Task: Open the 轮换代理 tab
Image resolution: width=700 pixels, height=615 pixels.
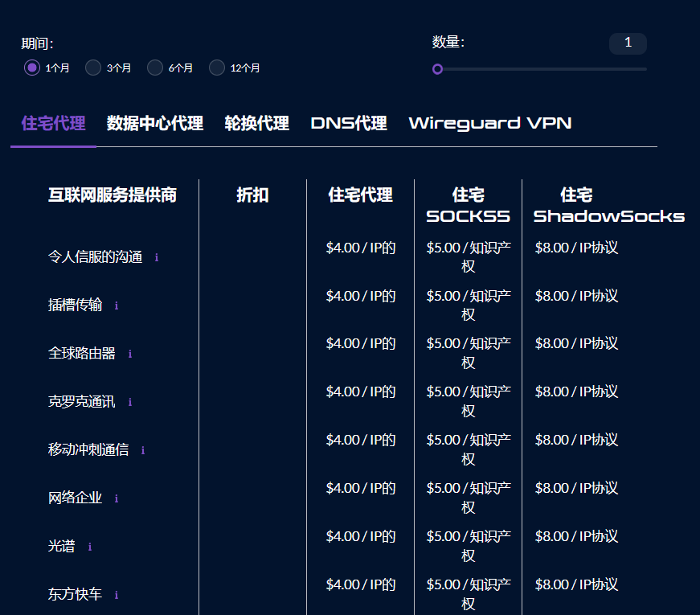Action: (256, 124)
